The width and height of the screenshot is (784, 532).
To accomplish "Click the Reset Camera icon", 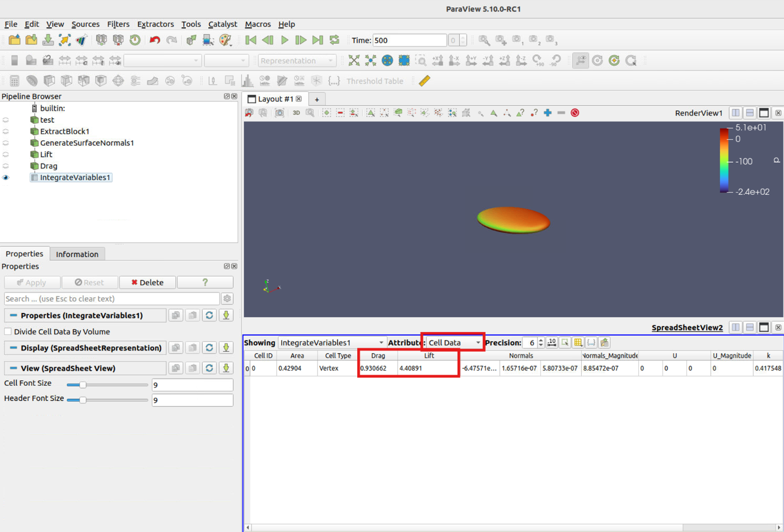I will tap(354, 60).
